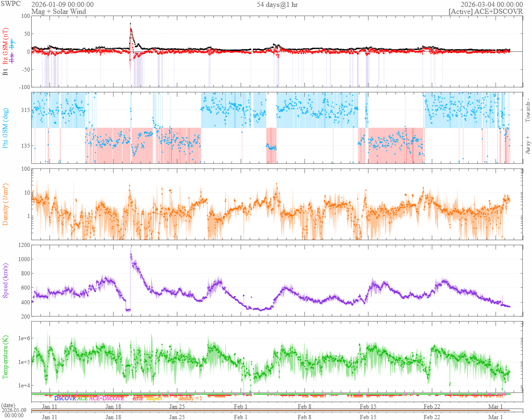
Task: Click the '-100' tick on the Bt axis
Action: pos(24,87)
